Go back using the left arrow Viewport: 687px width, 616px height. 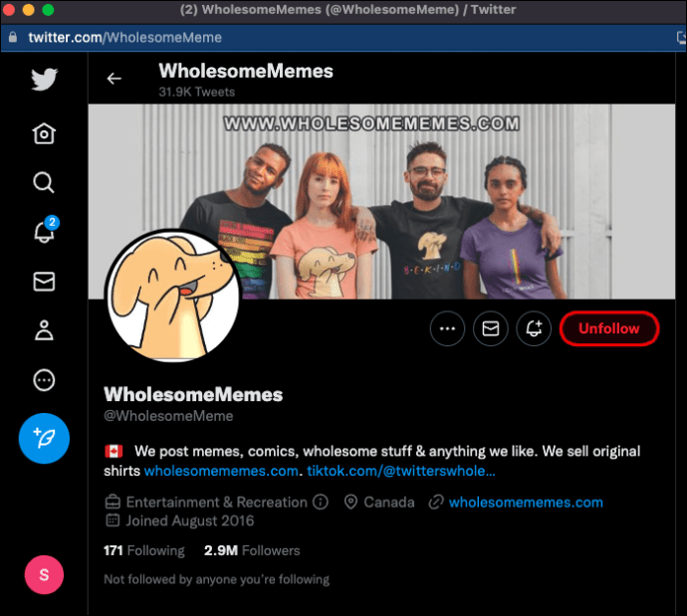point(114,79)
